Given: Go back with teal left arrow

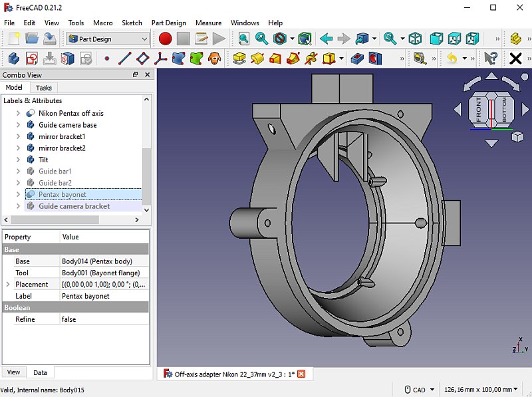Looking at the screenshot, I should [x=326, y=39].
